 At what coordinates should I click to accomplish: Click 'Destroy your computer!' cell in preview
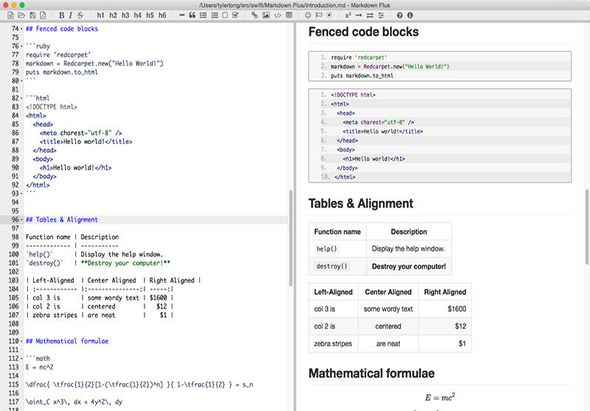pos(409,266)
